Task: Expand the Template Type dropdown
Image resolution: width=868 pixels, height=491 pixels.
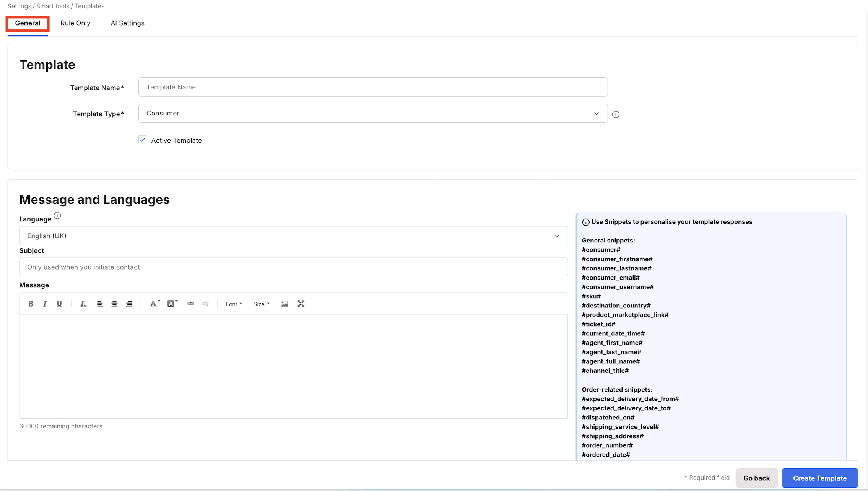Action: point(373,113)
